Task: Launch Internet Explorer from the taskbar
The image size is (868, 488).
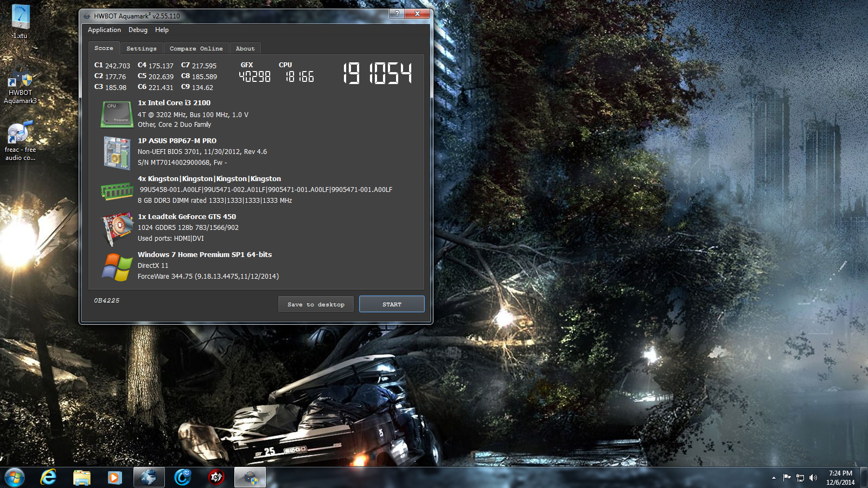Action: point(48,477)
